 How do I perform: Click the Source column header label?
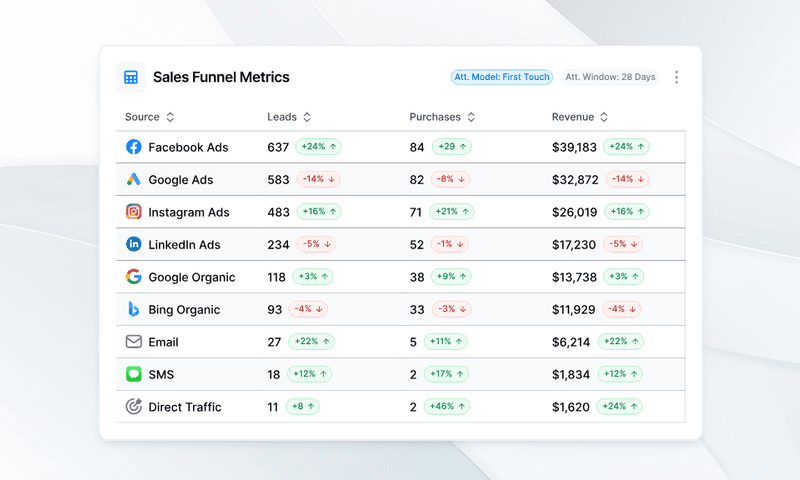coord(142,117)
